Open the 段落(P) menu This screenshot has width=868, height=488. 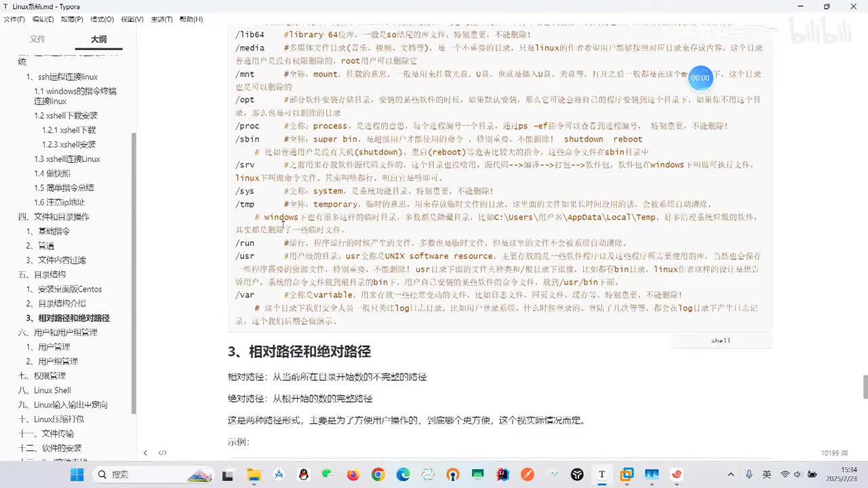click(73, 19)
